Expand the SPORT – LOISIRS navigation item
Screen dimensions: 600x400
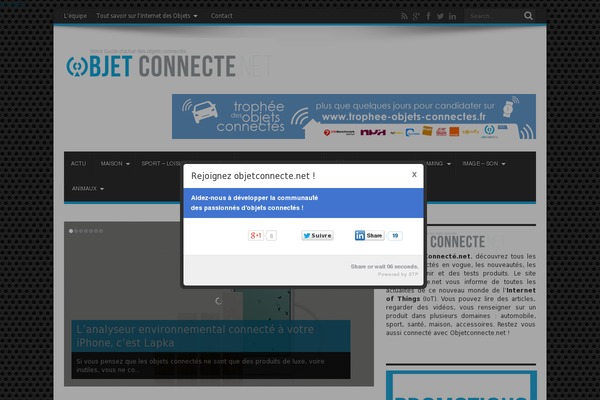tap(161, 163)
